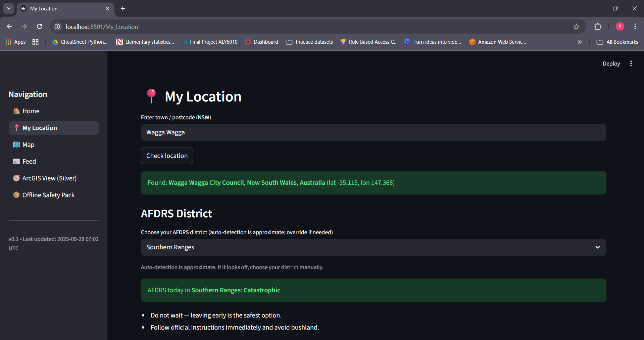Image resolution: width=644 pixels, height=340 pixels.
Task: Click the red pin icon beside My Location heading
Action: click(151, 96)
